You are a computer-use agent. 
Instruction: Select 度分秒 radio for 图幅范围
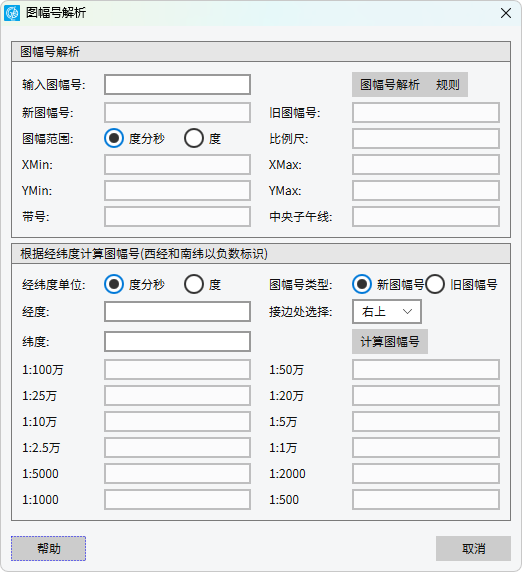[114, 138]
